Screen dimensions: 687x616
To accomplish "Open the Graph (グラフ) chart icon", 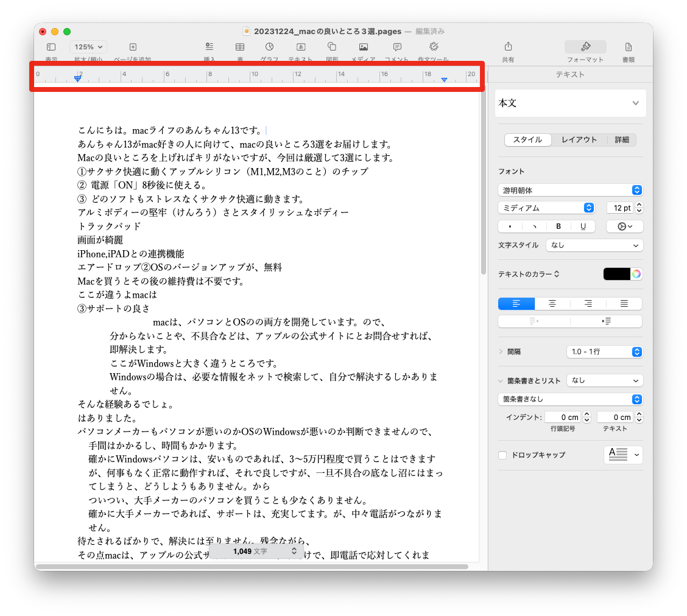I will (269, 47).
